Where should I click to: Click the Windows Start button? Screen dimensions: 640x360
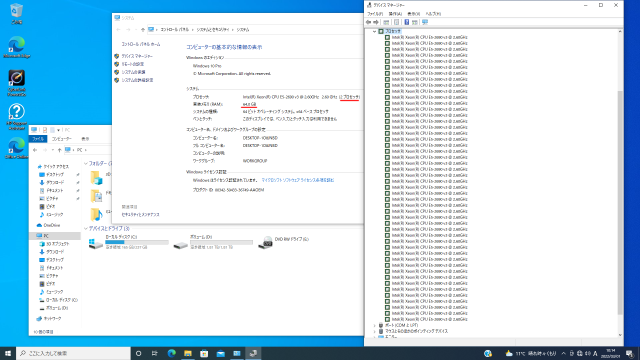tap(8, 353)
